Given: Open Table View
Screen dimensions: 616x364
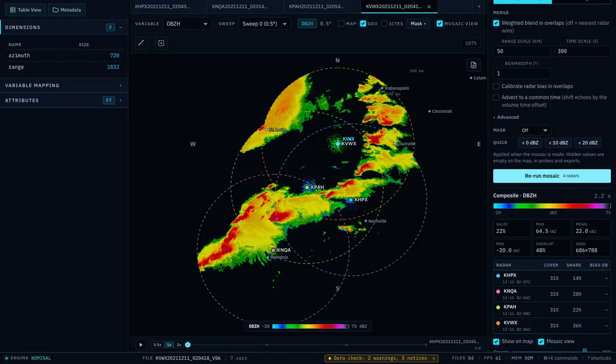Looking at the screenshot, I should [x=26, y=10].
